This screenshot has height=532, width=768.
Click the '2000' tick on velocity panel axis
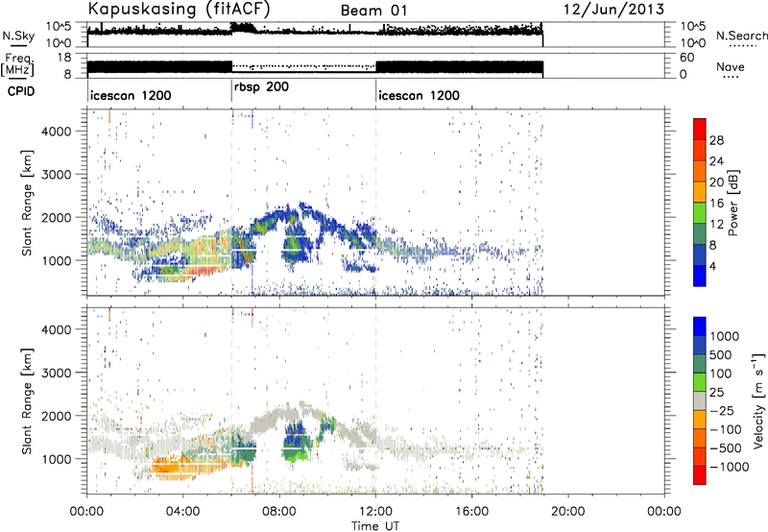click(x=57, y=416)
